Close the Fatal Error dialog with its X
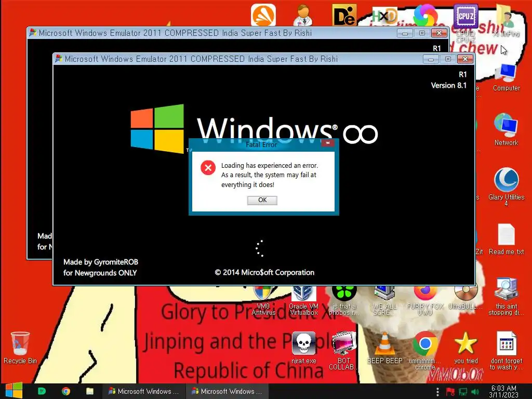 click(x=328, y=143)
